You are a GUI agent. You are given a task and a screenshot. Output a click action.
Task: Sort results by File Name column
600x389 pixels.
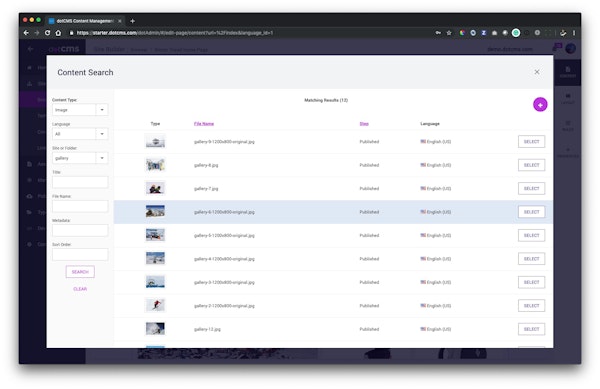(x=204, y=124)
